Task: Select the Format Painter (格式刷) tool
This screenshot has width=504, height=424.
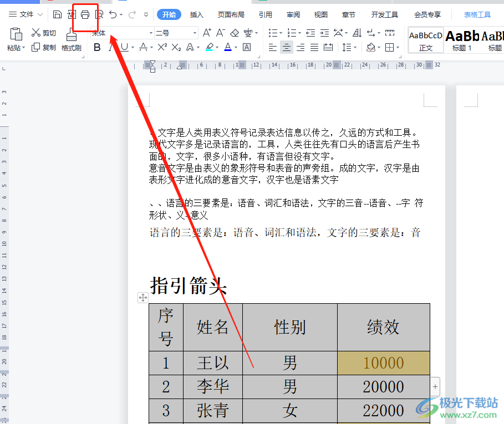Action: [x=72, y=39]
